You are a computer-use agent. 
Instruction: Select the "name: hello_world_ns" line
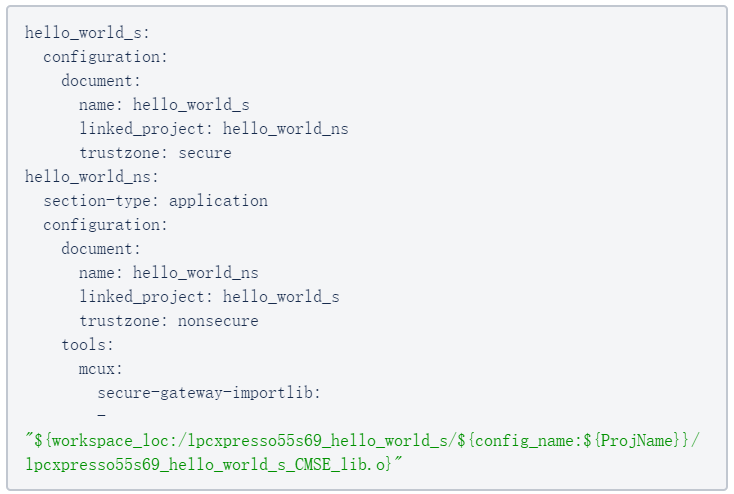[x=169, y=273]
